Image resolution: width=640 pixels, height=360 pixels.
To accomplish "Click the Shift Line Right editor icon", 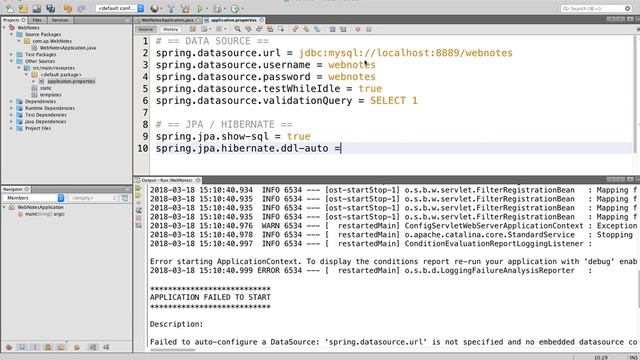I will (343, 29).
